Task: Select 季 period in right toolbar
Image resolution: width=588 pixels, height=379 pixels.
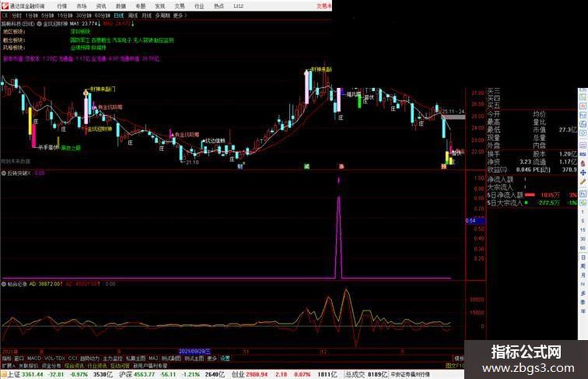Action: 583,302
